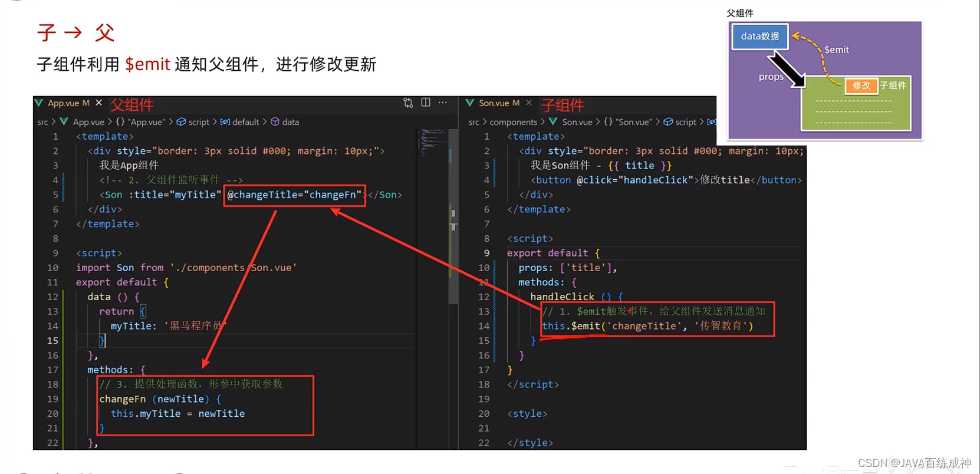Click the Vue icon on App.vue tab
980x474 pixels.
point(39,103)
